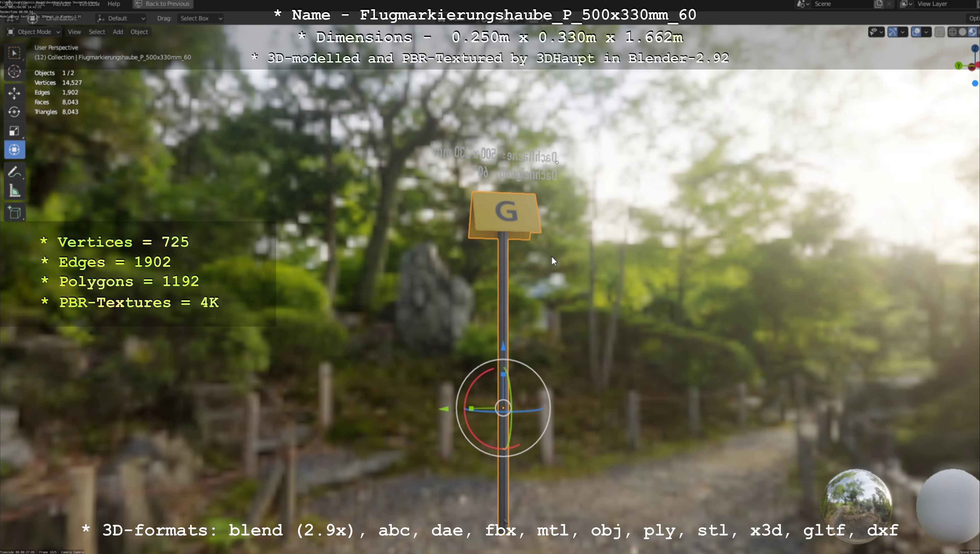Viewport: 980px width, 554px height.
Task: Switch to Wireframe viewport shading
Action: coord(953,32)
